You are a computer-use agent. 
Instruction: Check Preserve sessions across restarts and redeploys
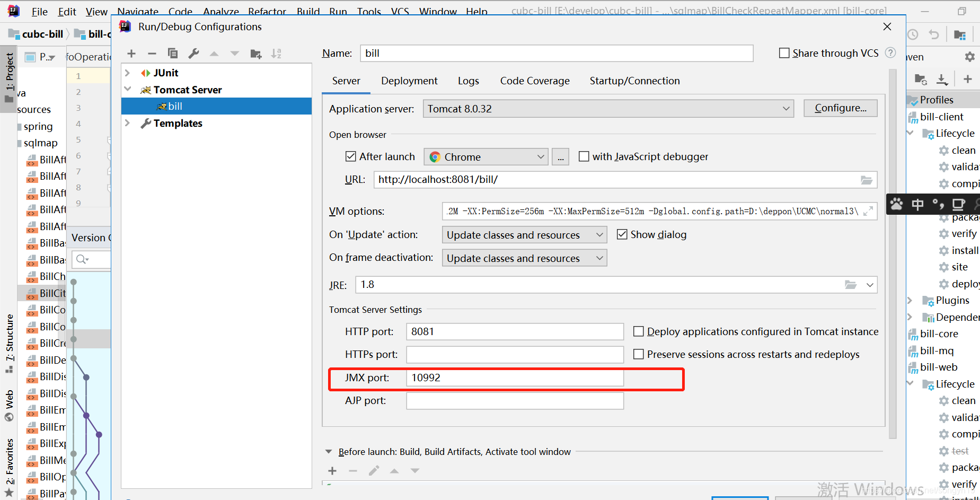point(639,354)
